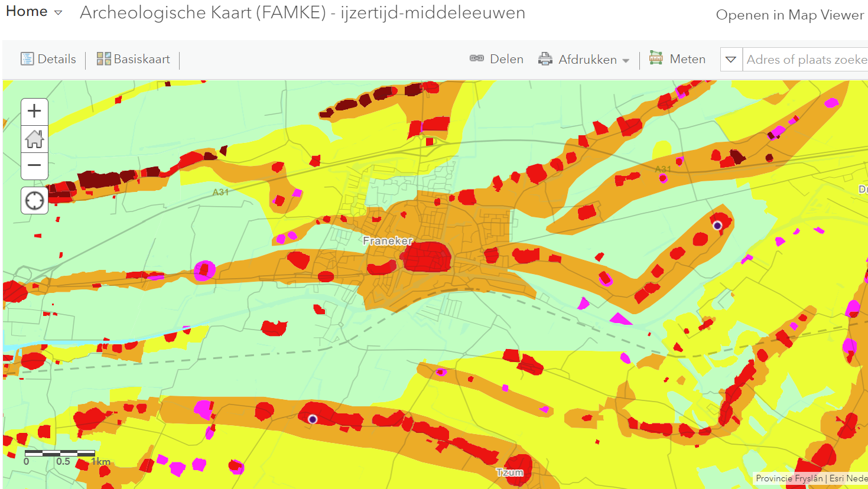
Task: Click the home default extent button
Action: 34,139
